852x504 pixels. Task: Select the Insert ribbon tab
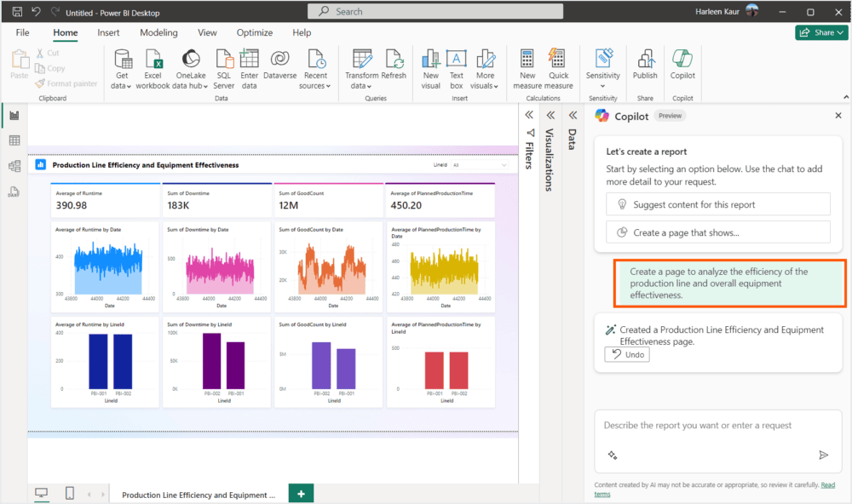point(108,32)
